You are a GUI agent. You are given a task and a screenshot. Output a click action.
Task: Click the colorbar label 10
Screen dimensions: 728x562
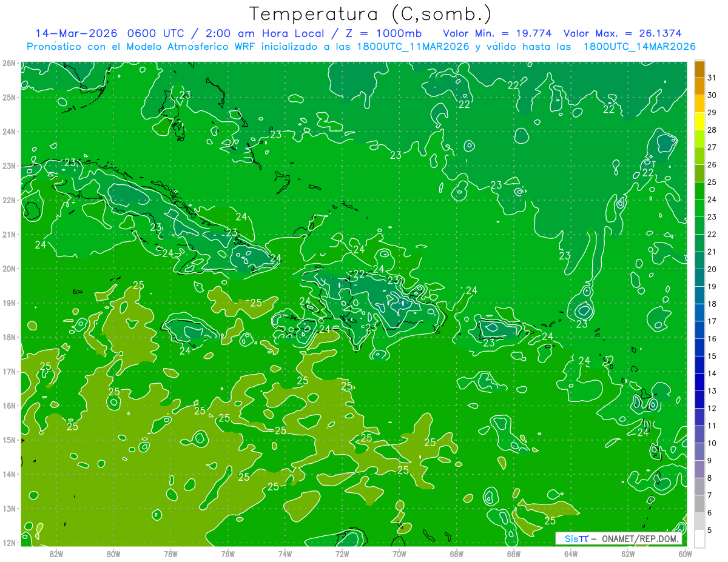point(712,443)
